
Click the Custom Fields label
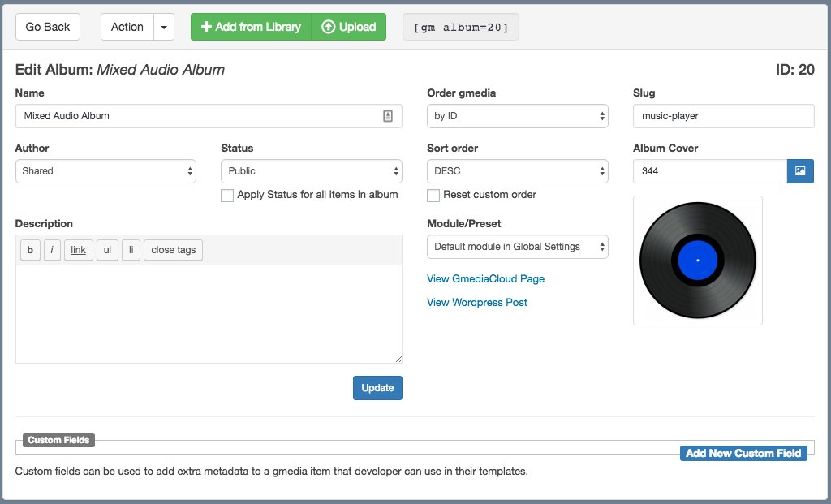(58, 440)
